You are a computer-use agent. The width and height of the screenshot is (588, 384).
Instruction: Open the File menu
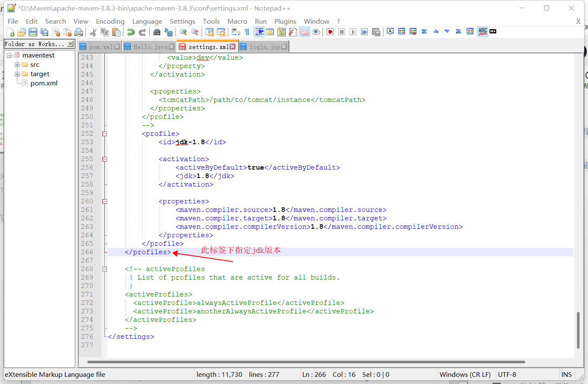13,21
